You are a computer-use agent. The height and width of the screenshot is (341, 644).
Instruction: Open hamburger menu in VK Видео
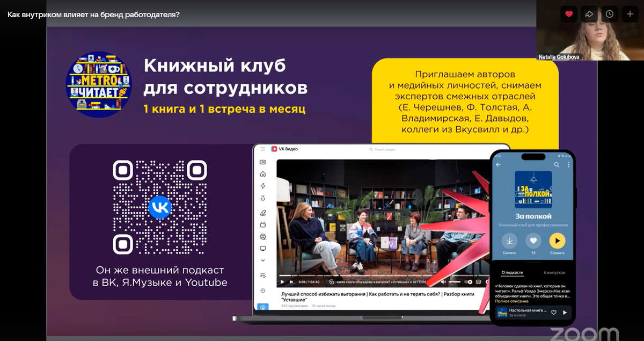click(x=263, y=149)
